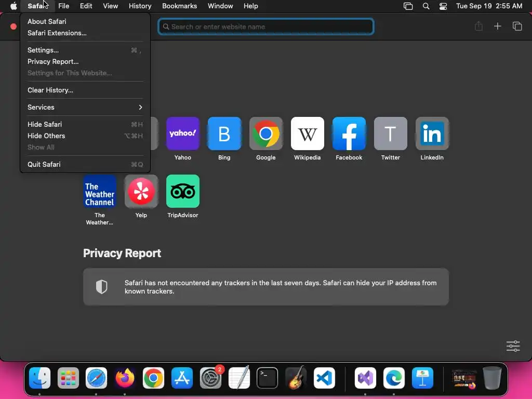Viewport: 532px width, 399px height.
Task: Open App Store from the Dock
Action: pos(182,378)
